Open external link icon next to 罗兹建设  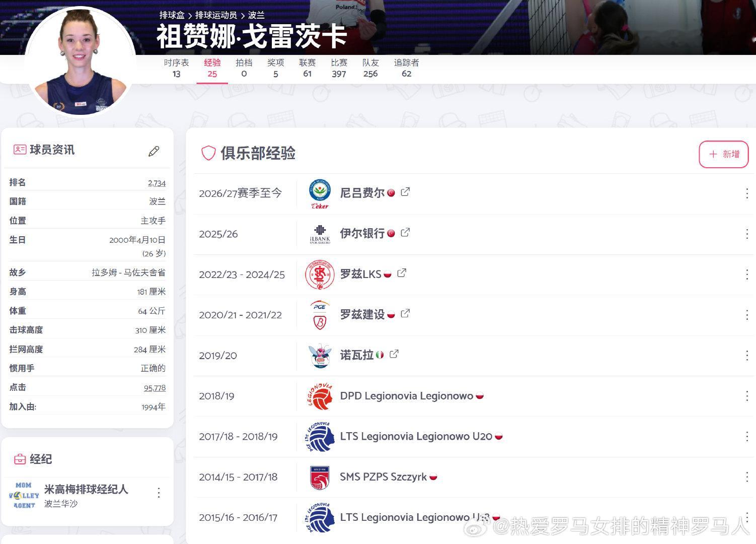(405, 314)
